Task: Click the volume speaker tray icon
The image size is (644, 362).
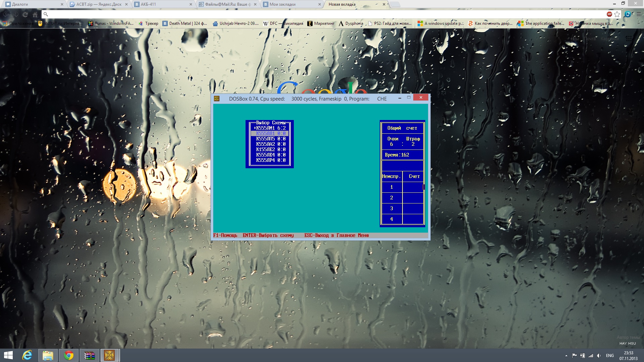Action: (x=599, y=356)
